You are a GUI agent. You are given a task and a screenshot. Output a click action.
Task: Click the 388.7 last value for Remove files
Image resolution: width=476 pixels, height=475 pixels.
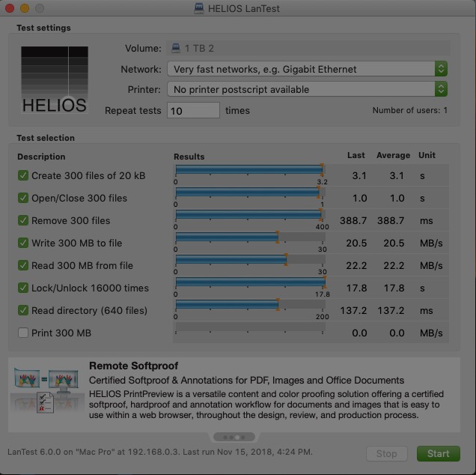pyautogui.click(x=353, y=220)
